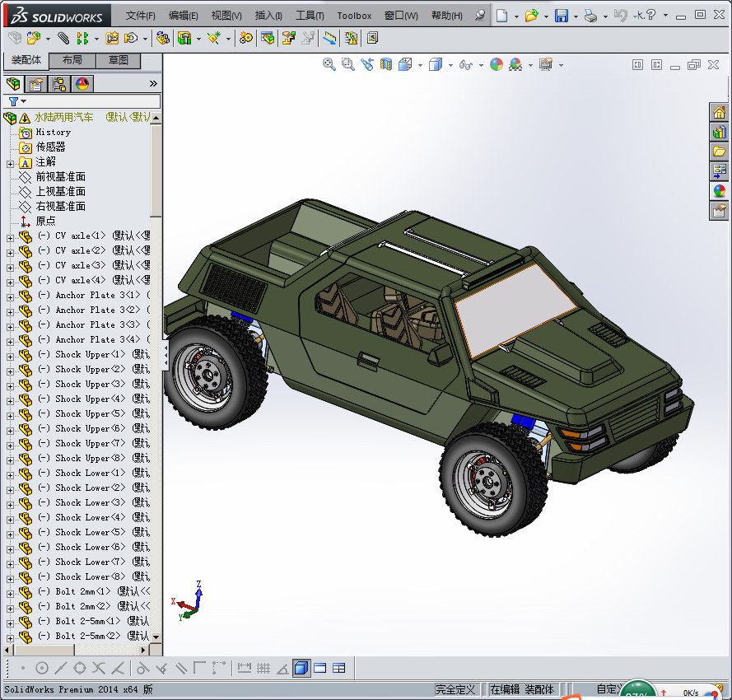732x700 pixels.
Task: Expand the Bolt 2mm<1> node
Action: 10,594
